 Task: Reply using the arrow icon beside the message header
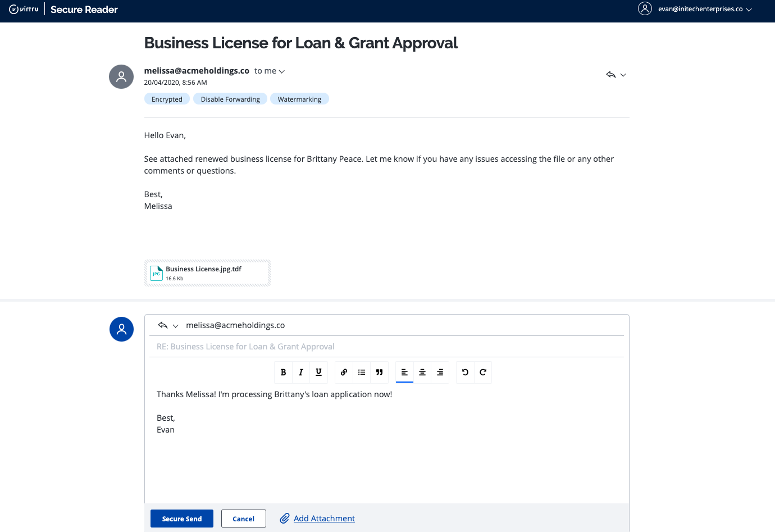point(611,75)
